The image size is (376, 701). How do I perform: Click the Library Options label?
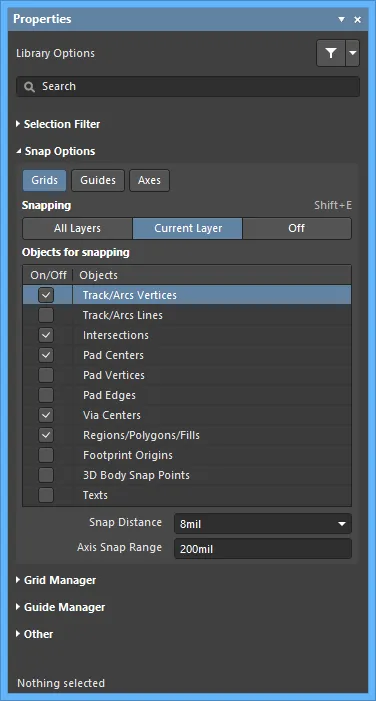55,53
